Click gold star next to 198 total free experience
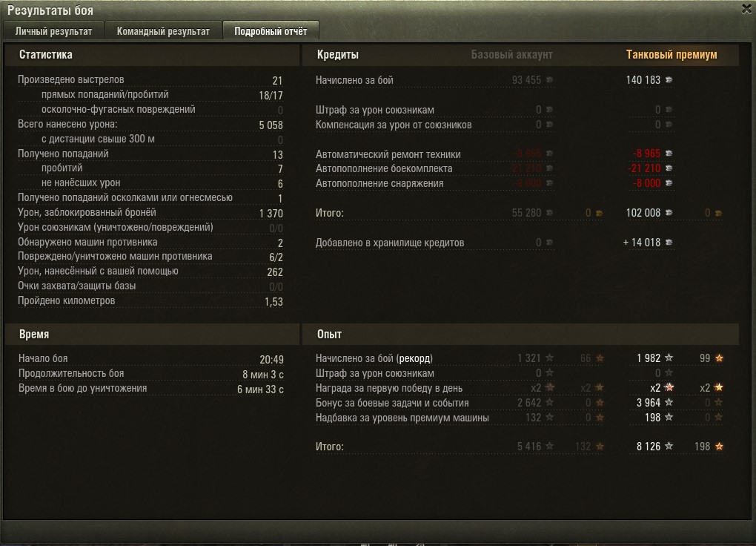Screen dimensions: 756x546 pyautogui.click(x=719, y=446)
